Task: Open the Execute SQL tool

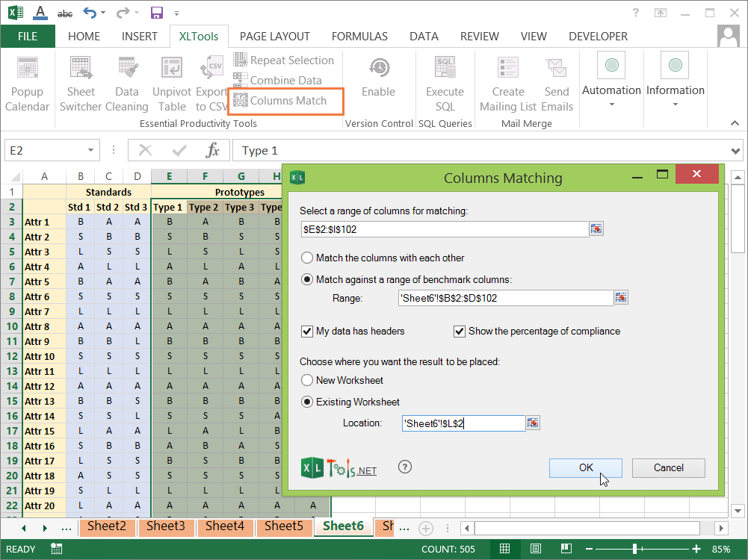Action: tap(445, 82)
